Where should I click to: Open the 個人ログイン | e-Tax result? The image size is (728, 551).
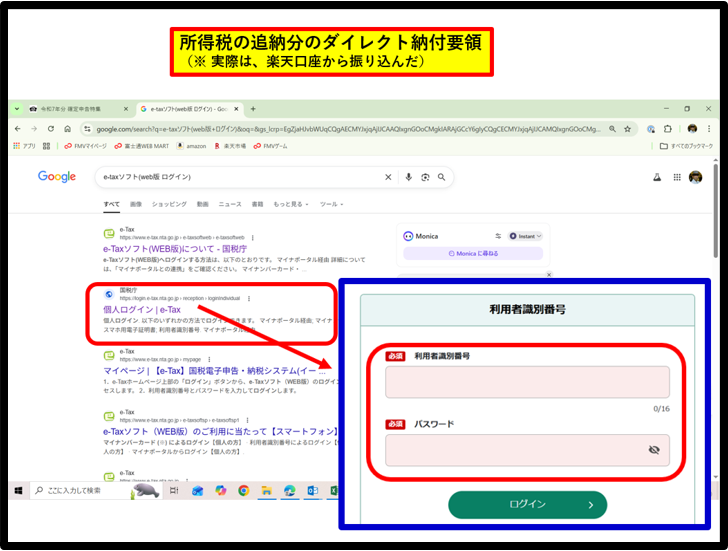click(x=142, y=309)
